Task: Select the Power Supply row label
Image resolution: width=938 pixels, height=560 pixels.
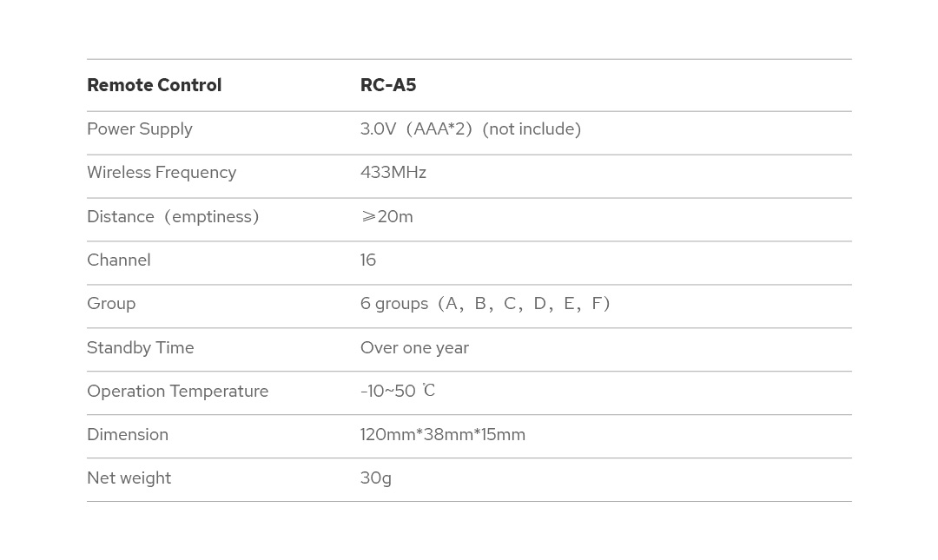Action: [x=139, y=129]
